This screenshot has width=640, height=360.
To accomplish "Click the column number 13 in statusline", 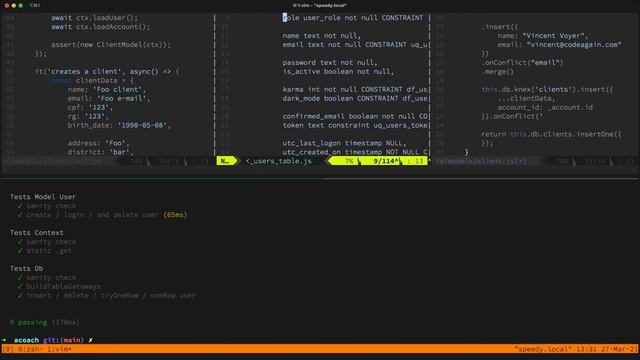I will point(419,161).
